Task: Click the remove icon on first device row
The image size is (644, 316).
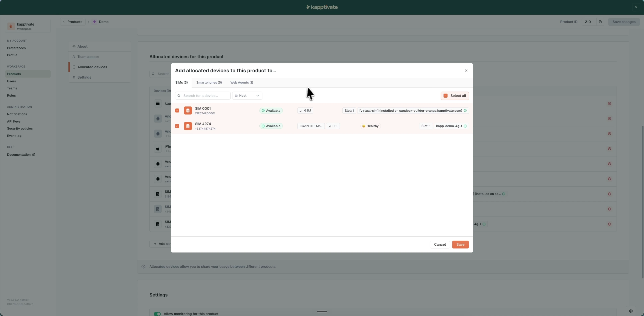Action: click(x=609, y=103)
